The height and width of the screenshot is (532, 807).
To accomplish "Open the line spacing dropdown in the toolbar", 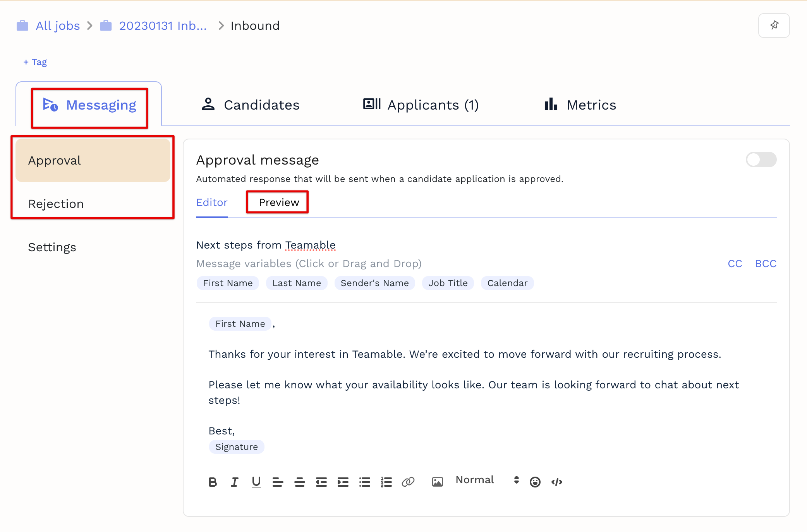I will click(x=516, y=480).
